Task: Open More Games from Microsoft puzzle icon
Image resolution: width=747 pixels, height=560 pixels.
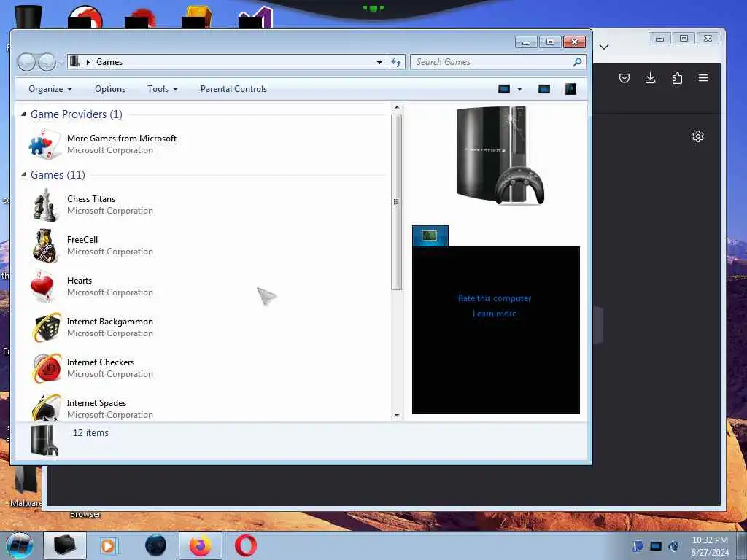Action: tap(44, 144)
